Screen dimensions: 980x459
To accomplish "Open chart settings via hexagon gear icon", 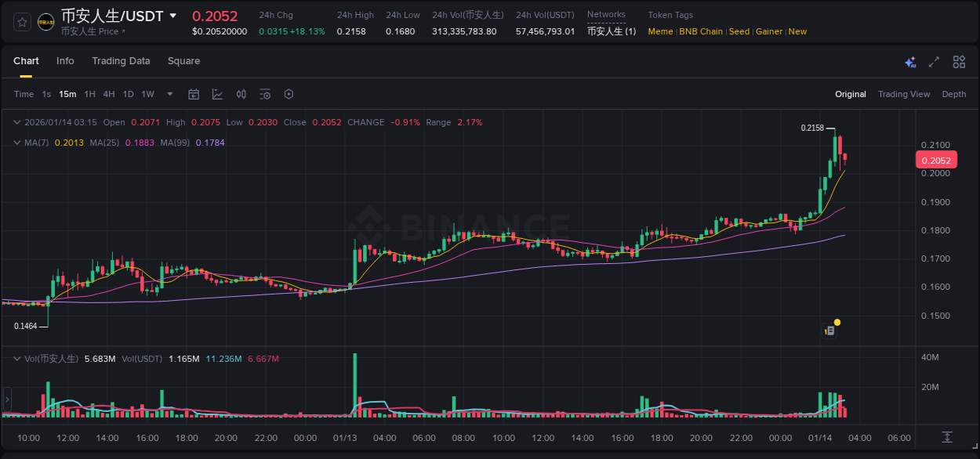I will [288, 93].
